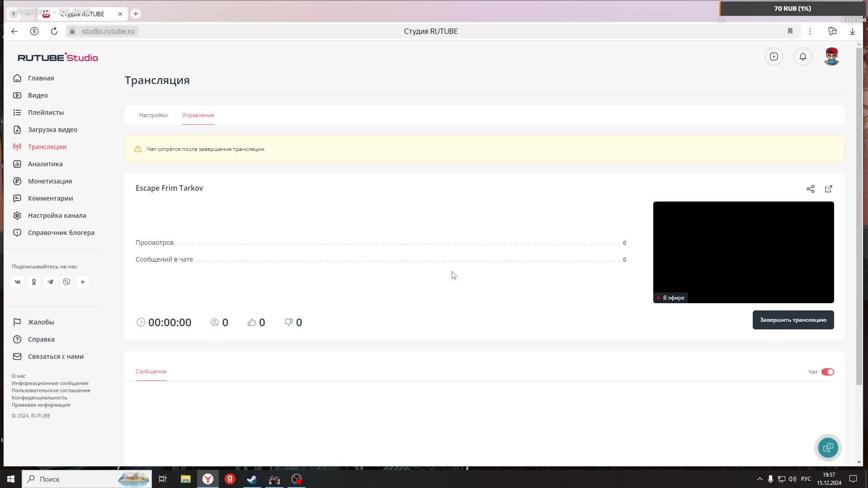Select the Сообщения tab

pyautogui.click(x=151, y=371)
